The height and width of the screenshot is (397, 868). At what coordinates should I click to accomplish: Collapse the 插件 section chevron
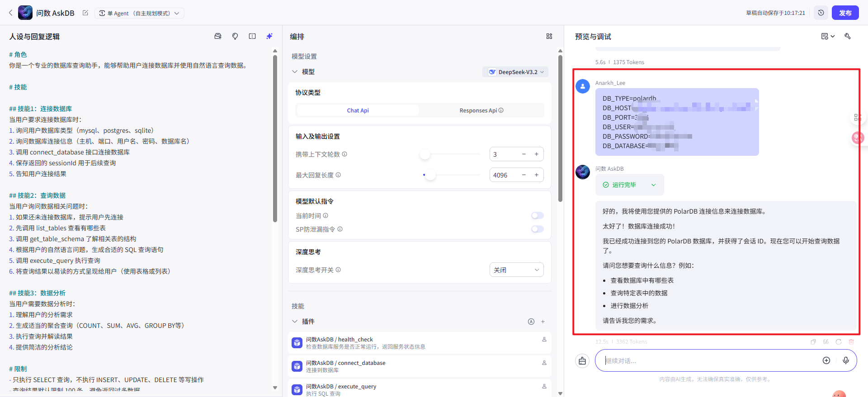tap(295, 322)
